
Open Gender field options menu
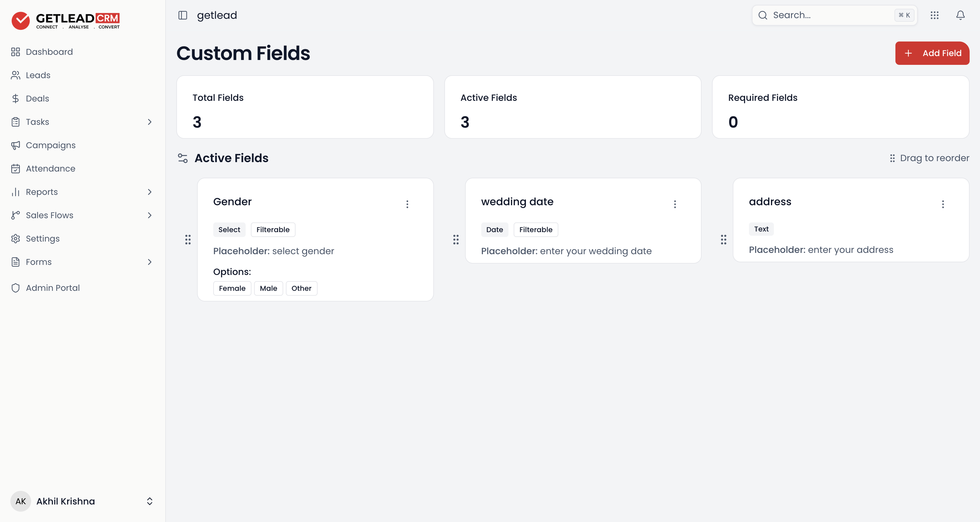tap(407, 204)
